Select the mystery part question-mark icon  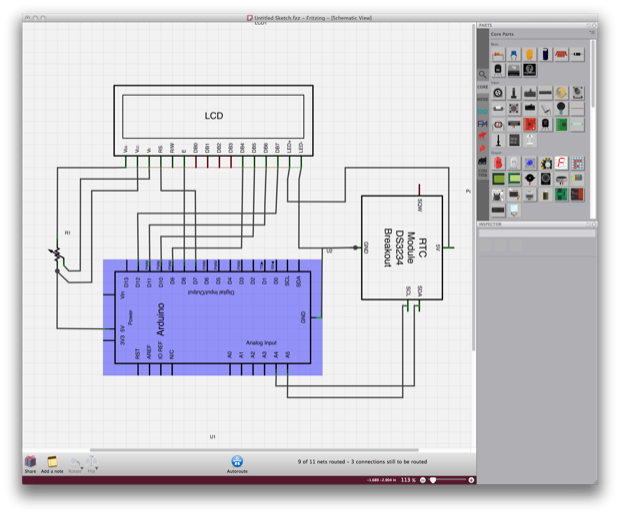pos(529,70)
